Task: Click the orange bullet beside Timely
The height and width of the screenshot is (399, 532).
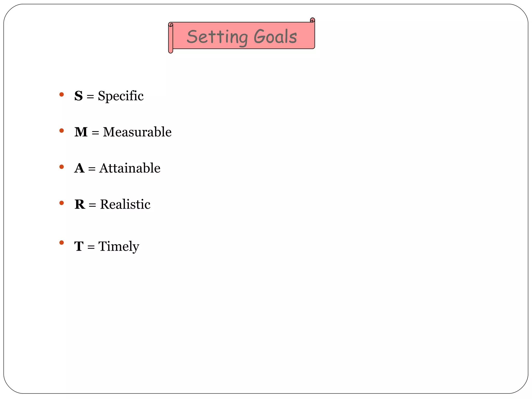Action: pyautogui.click(x=62, y=243)
